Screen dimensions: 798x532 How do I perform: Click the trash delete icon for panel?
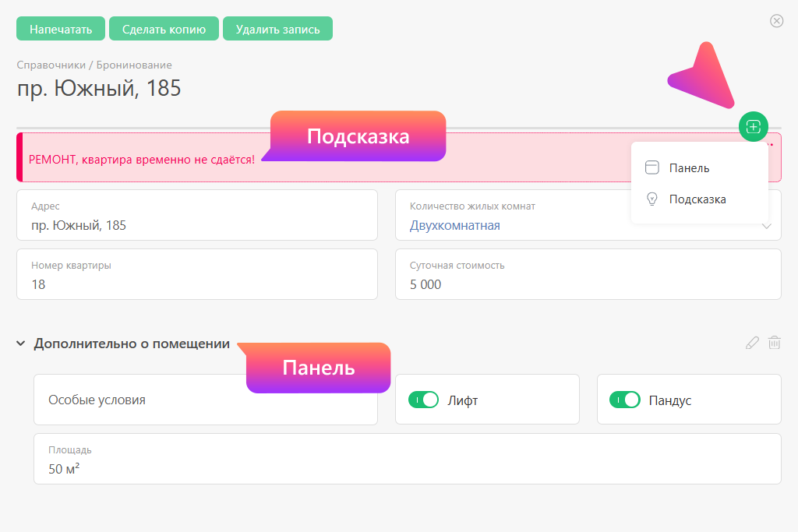tap(775, 343)
